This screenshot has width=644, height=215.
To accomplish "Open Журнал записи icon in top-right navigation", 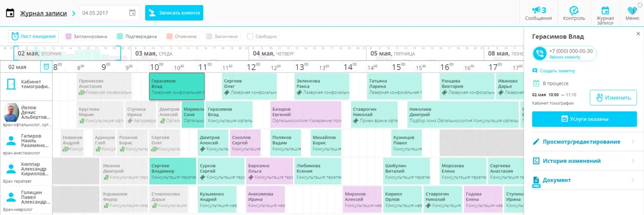I will [605, 15].
